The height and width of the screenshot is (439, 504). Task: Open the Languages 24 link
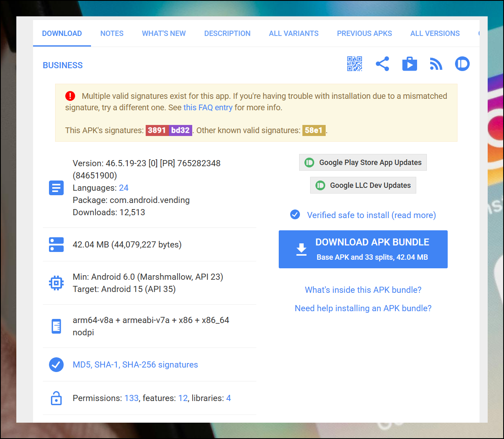124,188
